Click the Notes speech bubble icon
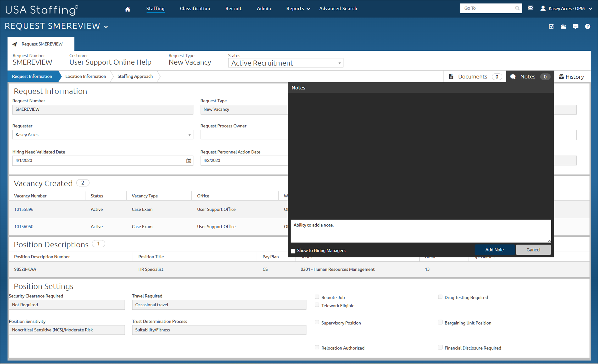 coord(513,77)
